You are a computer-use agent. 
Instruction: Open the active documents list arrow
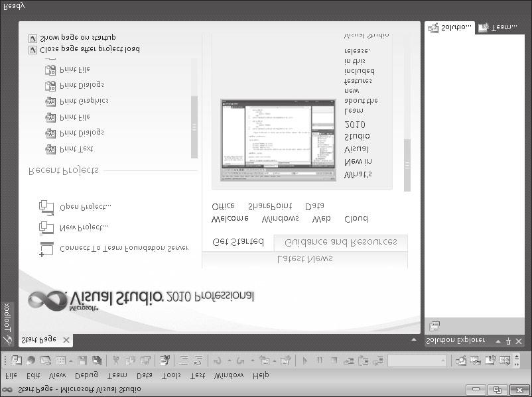click(413, 339)
